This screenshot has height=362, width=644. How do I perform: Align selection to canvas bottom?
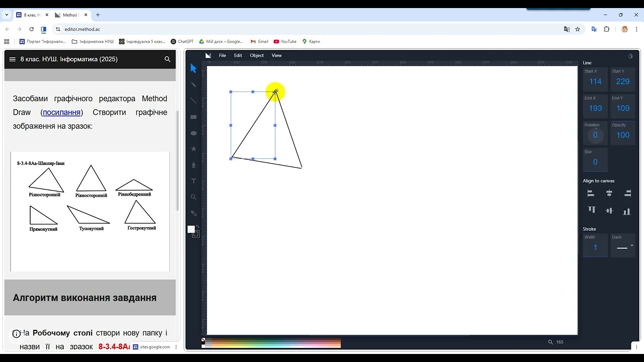(627, 211)
